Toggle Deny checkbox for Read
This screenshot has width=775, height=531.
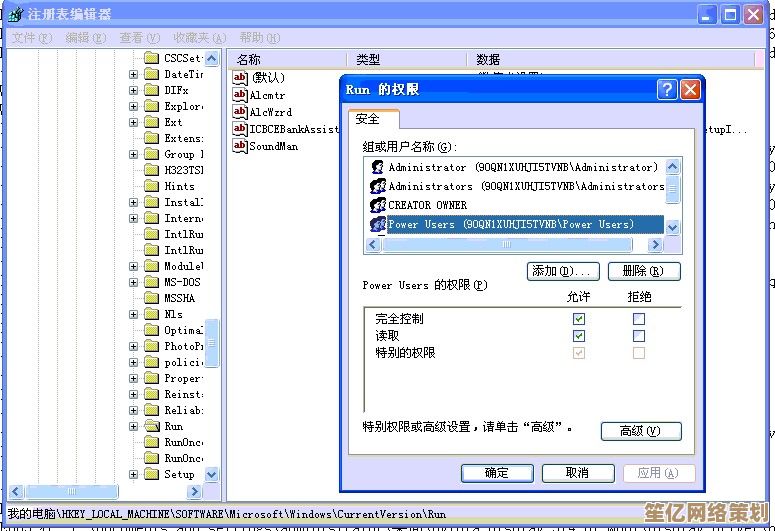639,336
